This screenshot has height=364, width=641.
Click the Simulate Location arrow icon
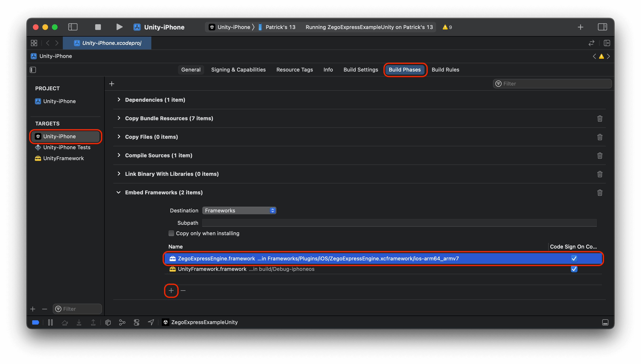(x=151, y=322)
